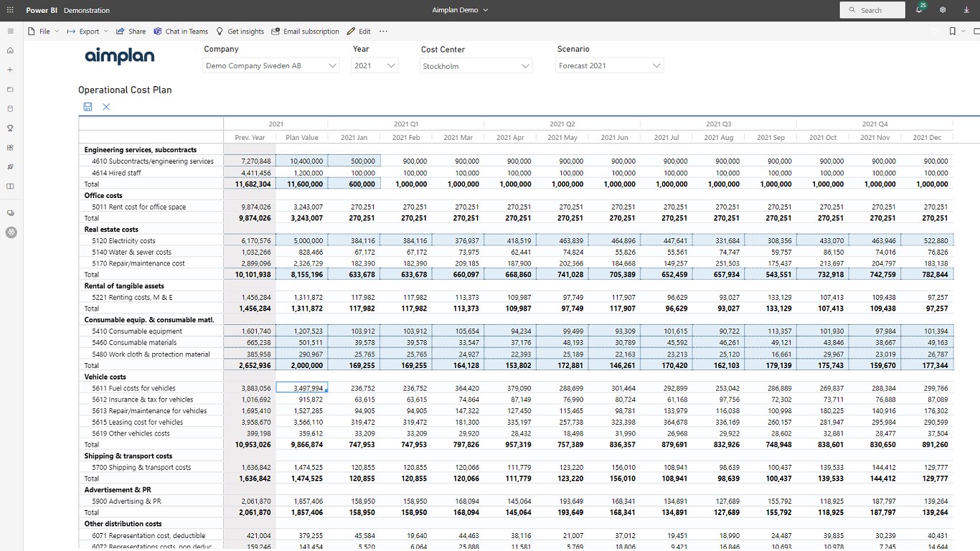Select the 2,000,000 consumables total plan cell
Screen dimensions: 980x551
point(301,365)
